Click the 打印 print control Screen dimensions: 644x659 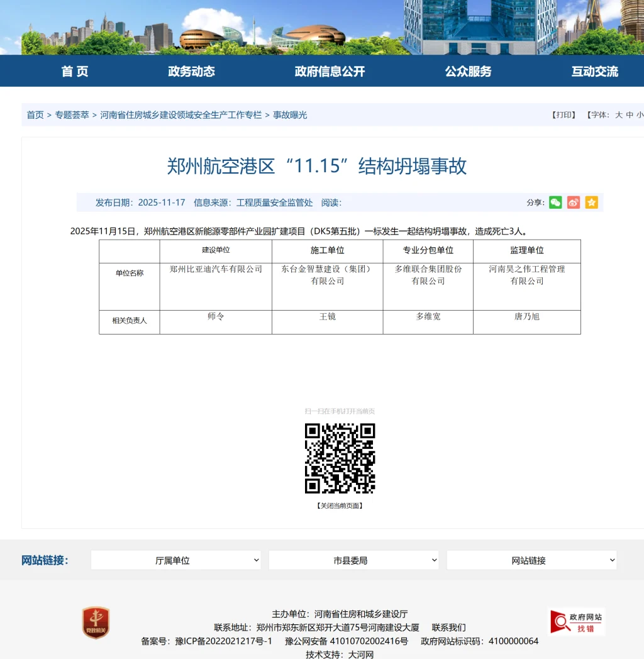click(562, 114)
